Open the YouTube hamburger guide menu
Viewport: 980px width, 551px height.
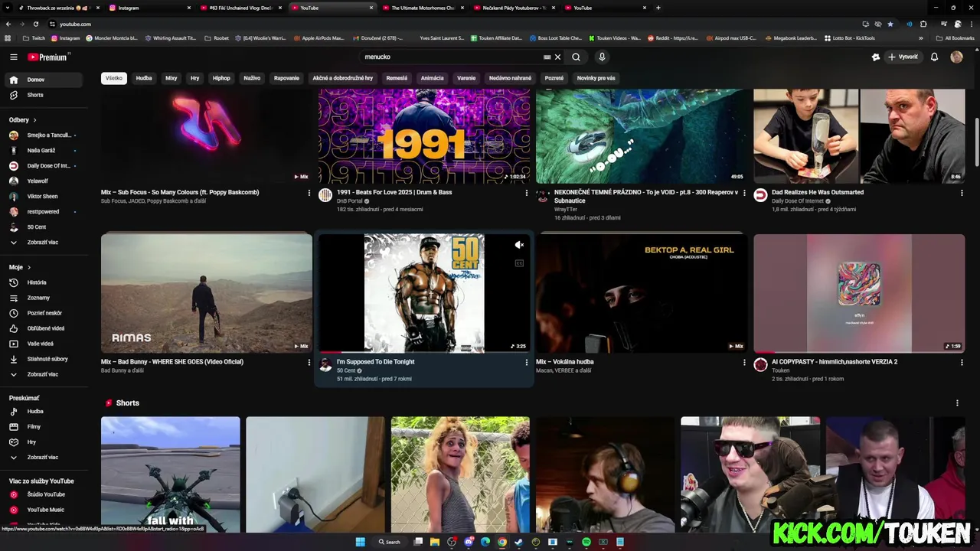(x=13, y=57)
